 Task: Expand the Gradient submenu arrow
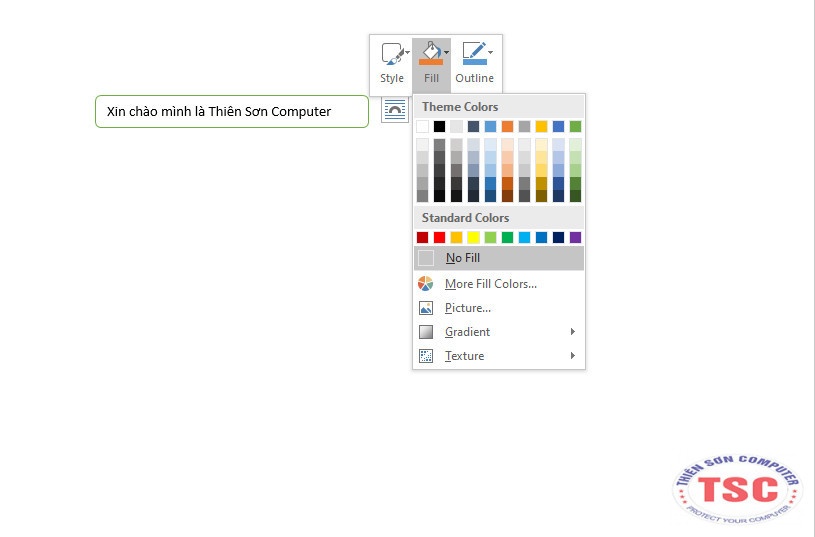(x=573, y=332)
